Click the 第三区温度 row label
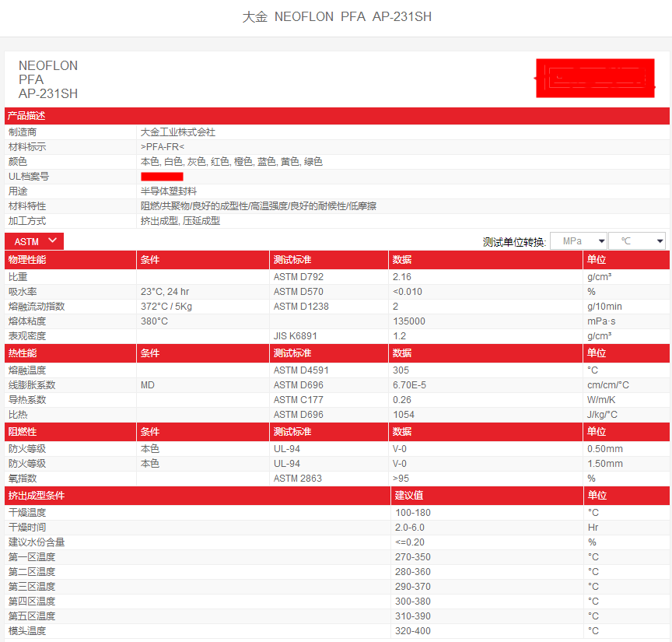 tap(32, 587)
